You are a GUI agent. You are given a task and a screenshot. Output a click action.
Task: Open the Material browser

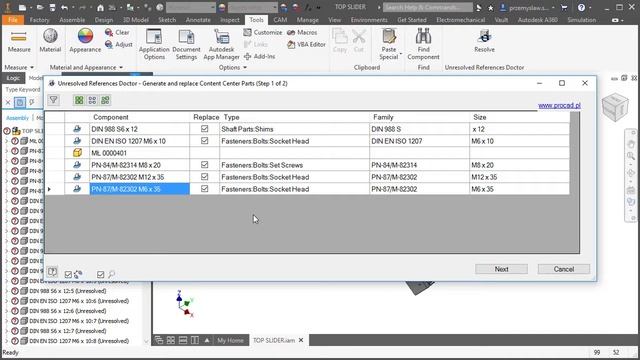50,41
